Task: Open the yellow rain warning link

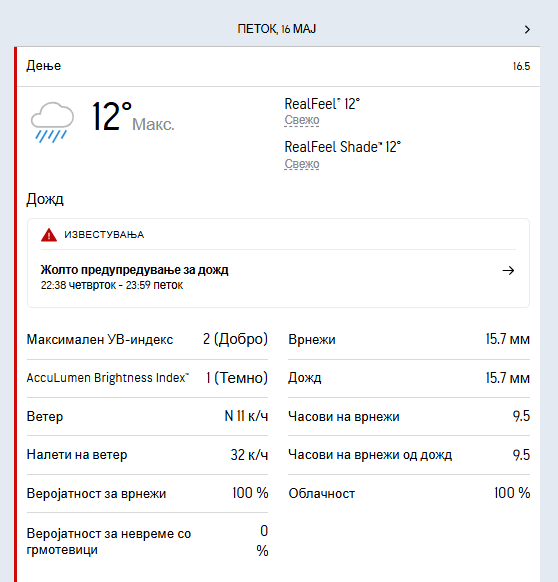Action: click(134, 270)
